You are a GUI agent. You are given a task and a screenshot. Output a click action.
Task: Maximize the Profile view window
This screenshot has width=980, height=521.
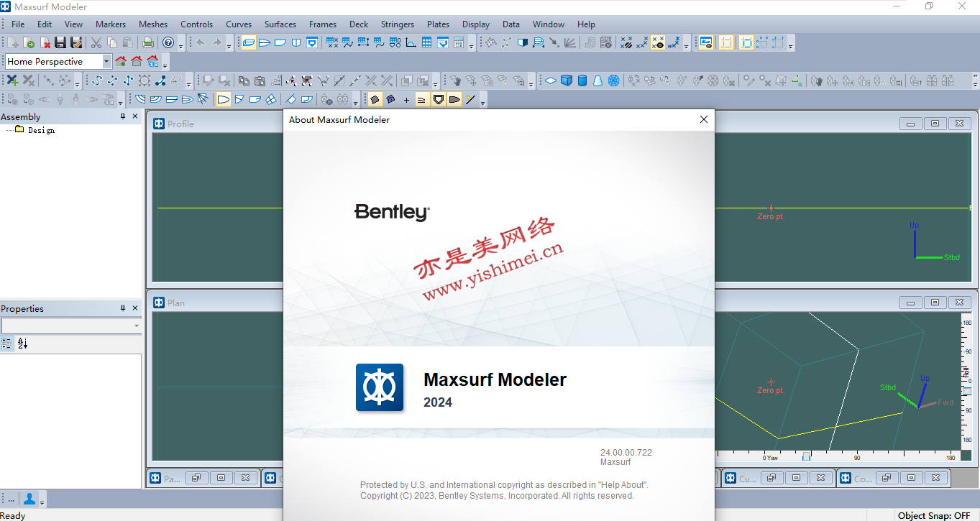point(935,124)
